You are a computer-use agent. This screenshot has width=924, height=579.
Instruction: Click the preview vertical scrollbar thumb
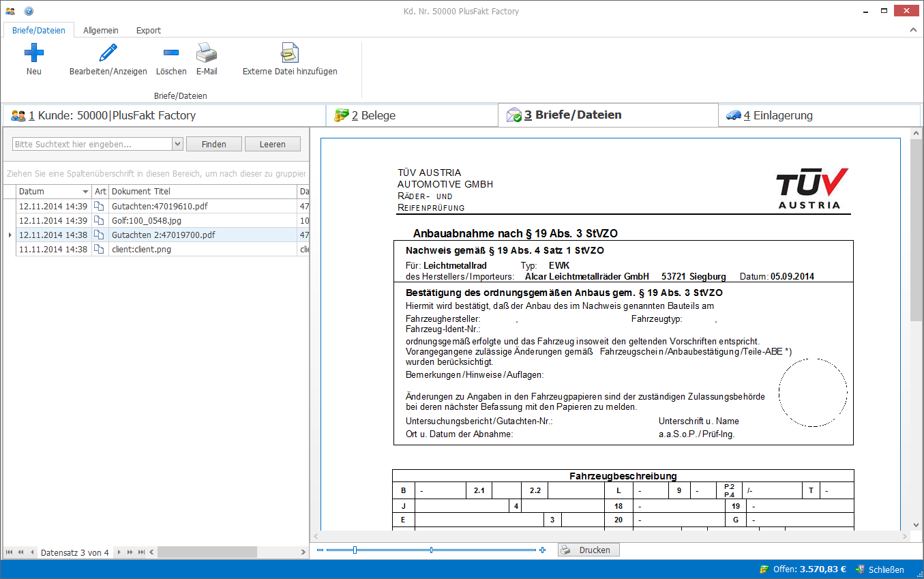point(916,231)
